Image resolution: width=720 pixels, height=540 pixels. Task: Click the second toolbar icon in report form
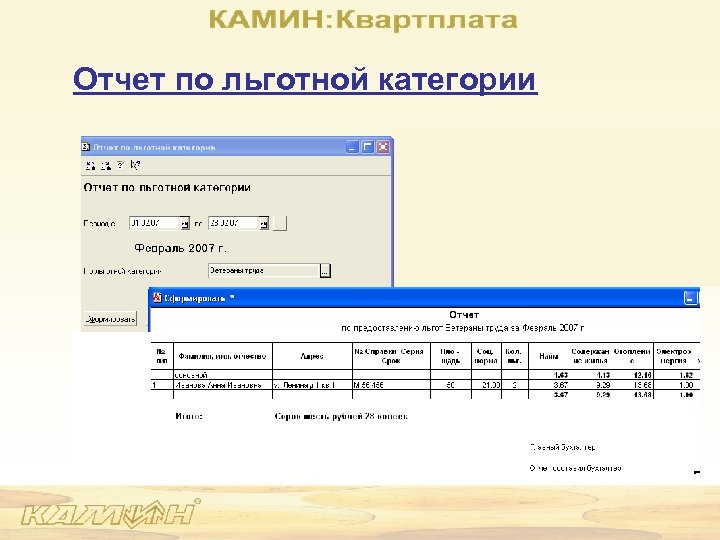pos(106,165)
